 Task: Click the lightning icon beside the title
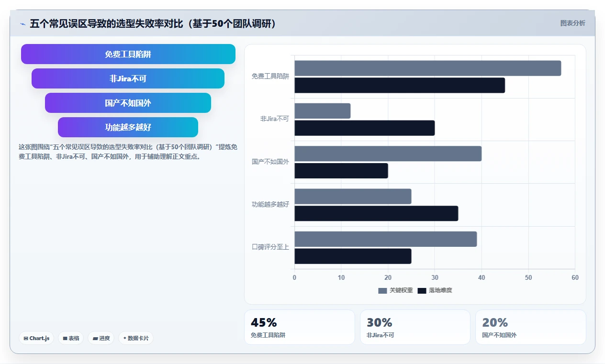tap(22, 24)
